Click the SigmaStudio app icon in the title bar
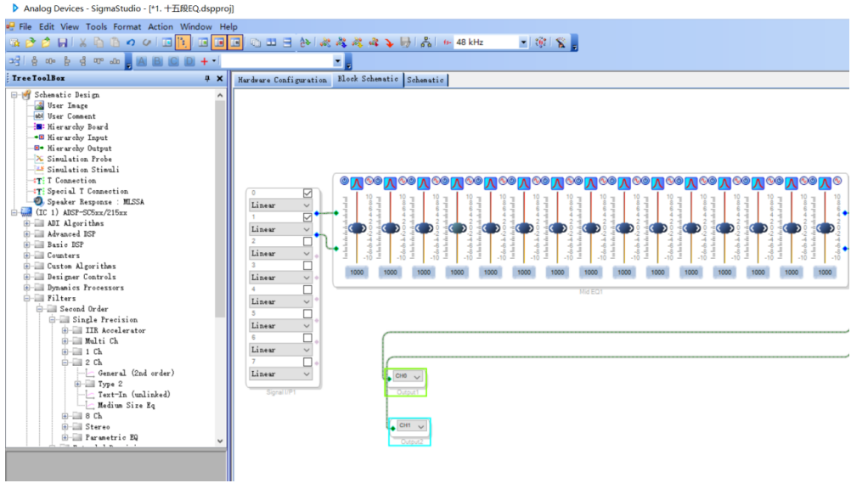 click(15, 8)
